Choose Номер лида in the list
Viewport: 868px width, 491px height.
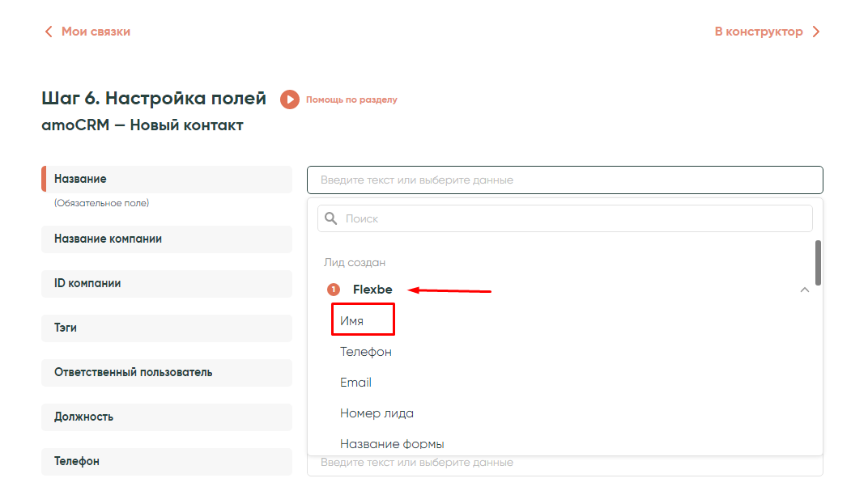point(377,413)
